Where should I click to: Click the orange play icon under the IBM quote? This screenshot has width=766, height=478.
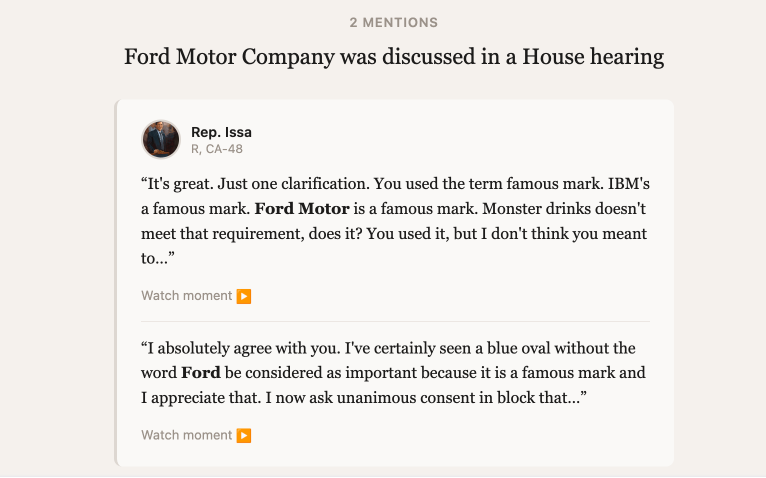[x=244, y=296]
